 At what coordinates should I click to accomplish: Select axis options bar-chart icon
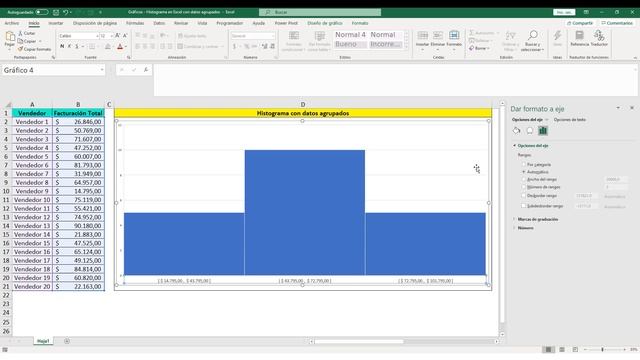(x=542, y=131)
